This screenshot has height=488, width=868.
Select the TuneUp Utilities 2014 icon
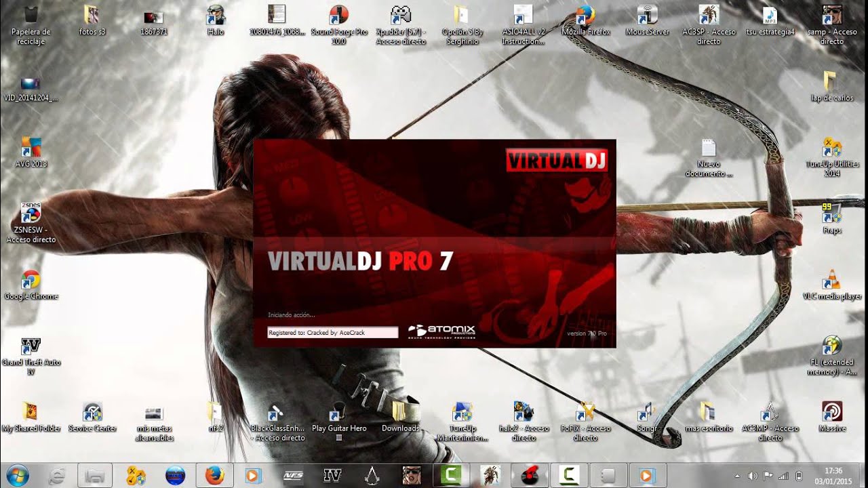click(832, 157)
